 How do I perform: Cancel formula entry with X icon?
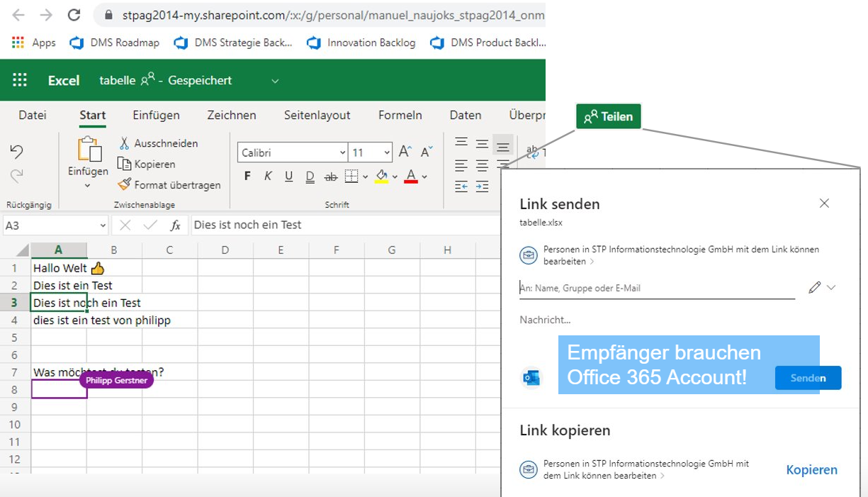125,225
